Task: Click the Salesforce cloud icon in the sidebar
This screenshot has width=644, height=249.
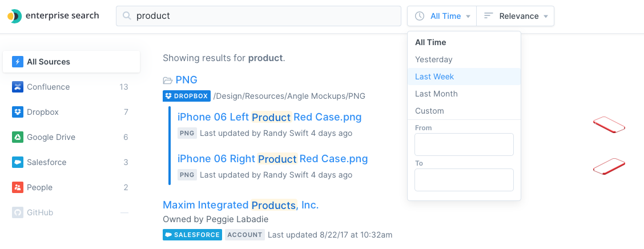Action: (x=18, y=162)
